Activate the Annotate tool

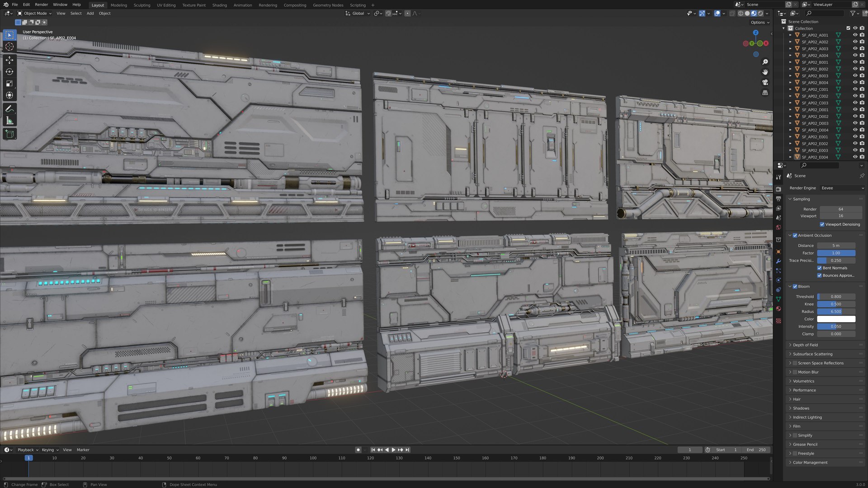tap(9, 109)
